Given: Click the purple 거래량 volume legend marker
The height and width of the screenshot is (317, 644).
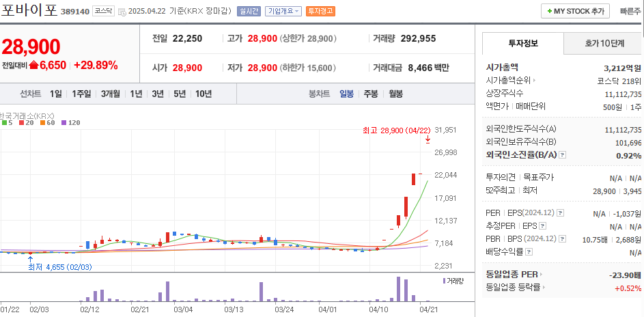Looking at the screenshot, I should click(444, 281).
